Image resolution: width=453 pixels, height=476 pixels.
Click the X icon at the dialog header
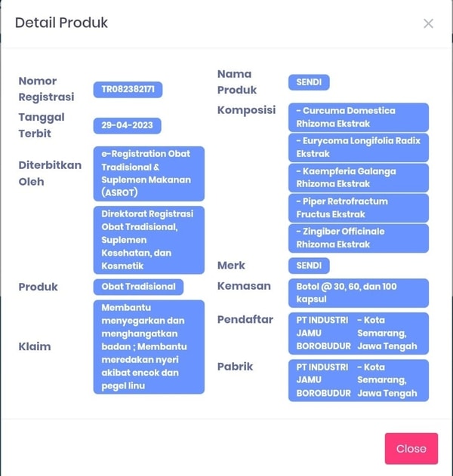(428, 23)
